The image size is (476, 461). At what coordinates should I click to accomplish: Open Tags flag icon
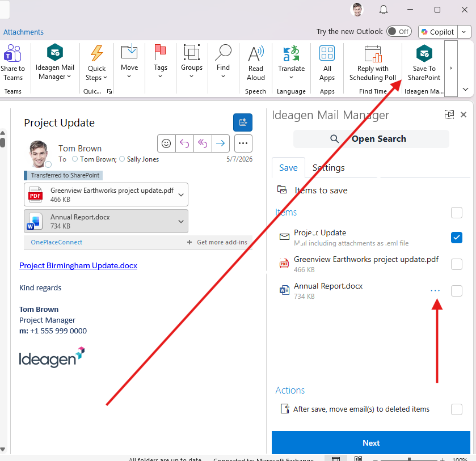[160, 52]
